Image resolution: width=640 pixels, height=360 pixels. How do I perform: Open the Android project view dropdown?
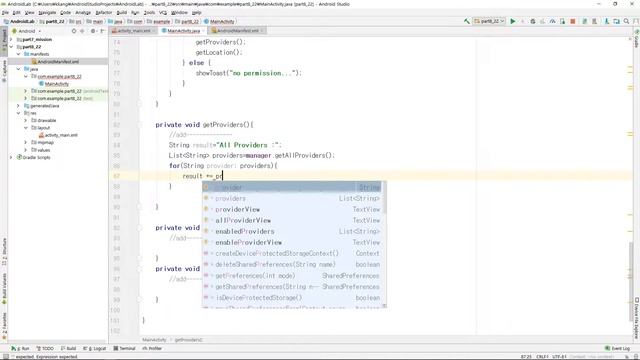click(x=27, y=31)
